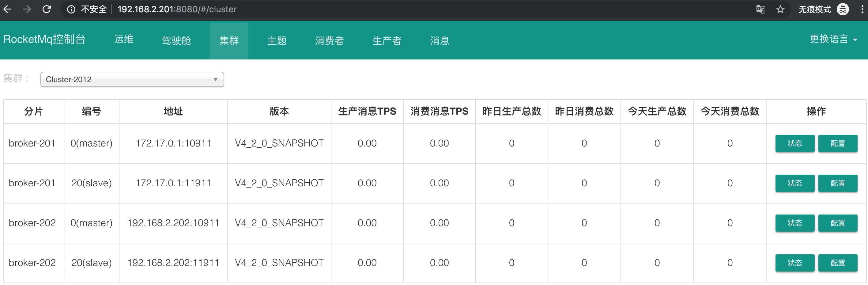Click the site info insecure icon
Screen dimensions: 868x285
coord(71,9)
